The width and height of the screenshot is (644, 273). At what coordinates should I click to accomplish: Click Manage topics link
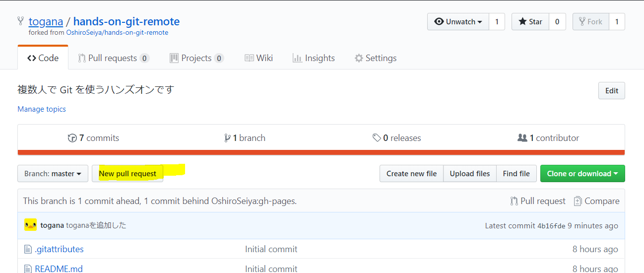(x=42, y=109)
